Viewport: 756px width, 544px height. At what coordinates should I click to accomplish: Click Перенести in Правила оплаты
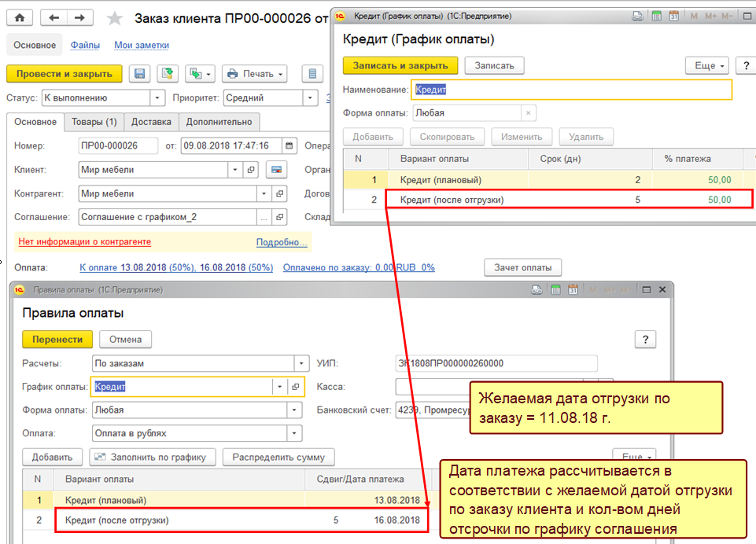pos(57,340)
